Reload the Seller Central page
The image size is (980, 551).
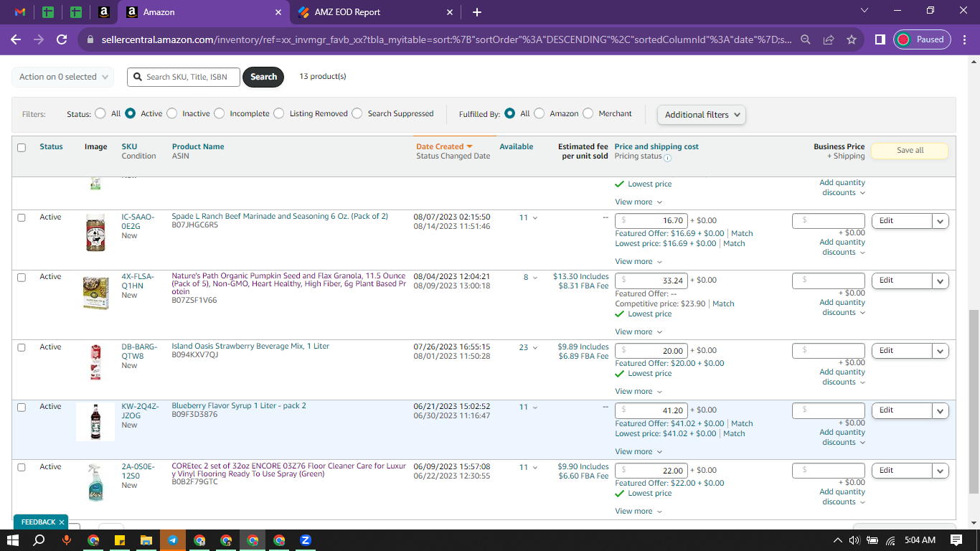pyautogui.click(x=62, y=39)
